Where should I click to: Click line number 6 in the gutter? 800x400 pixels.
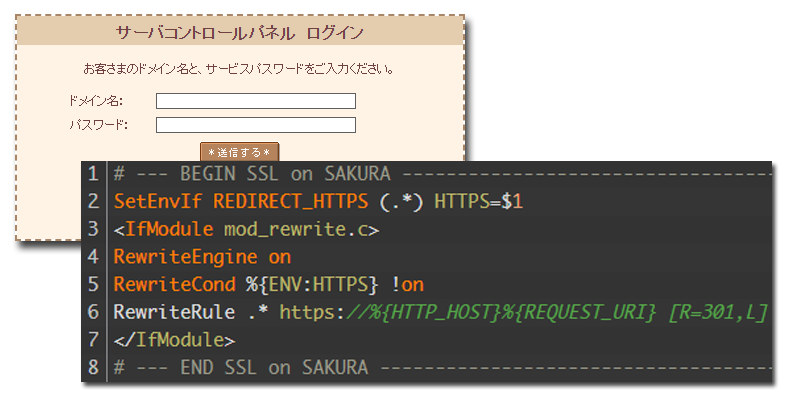(x=93, y=312)
